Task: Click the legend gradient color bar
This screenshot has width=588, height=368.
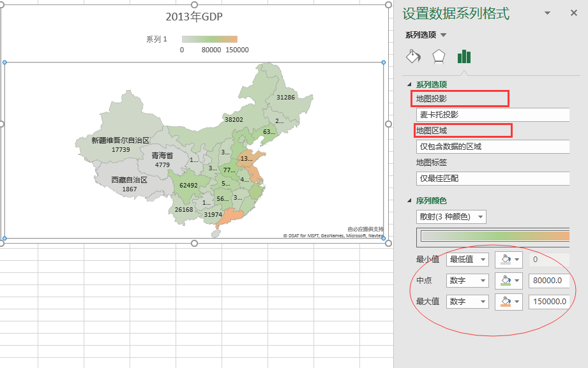Action: [x=209, y=39]
